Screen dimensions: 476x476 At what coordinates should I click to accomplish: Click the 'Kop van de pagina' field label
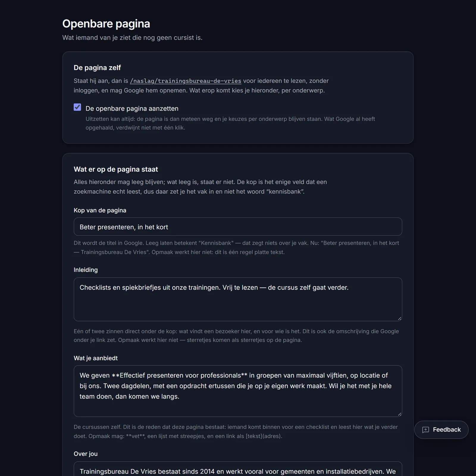point(100,210)
